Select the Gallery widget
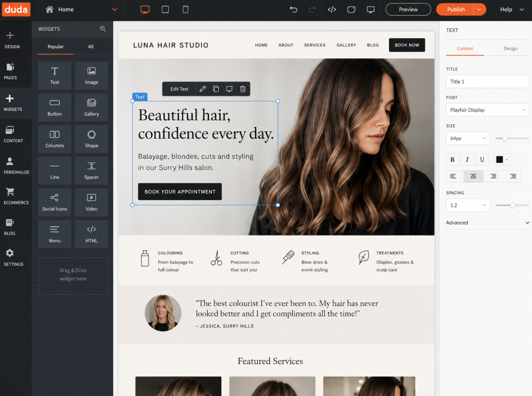The height and width of the screenshot is (396, 532). (91, 107)
